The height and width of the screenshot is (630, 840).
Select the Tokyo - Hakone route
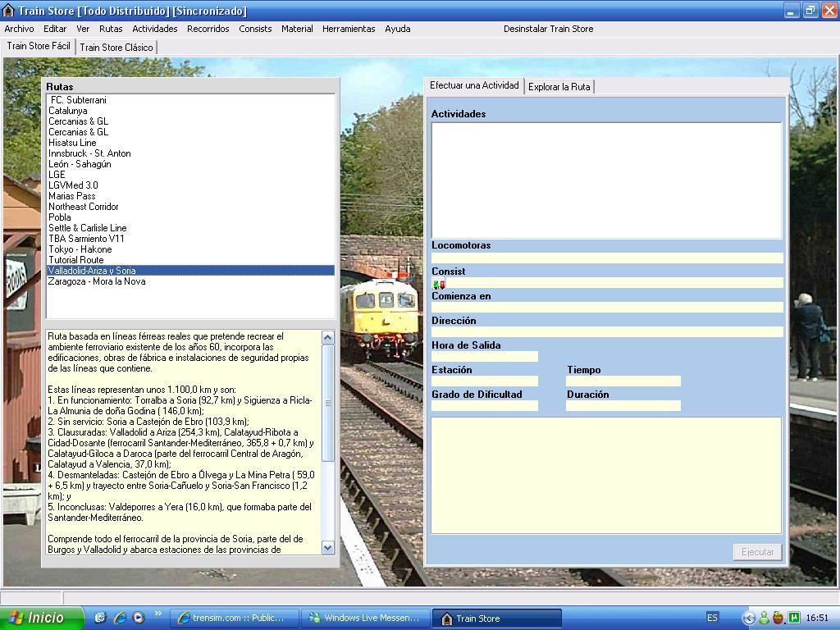(80, 249)
